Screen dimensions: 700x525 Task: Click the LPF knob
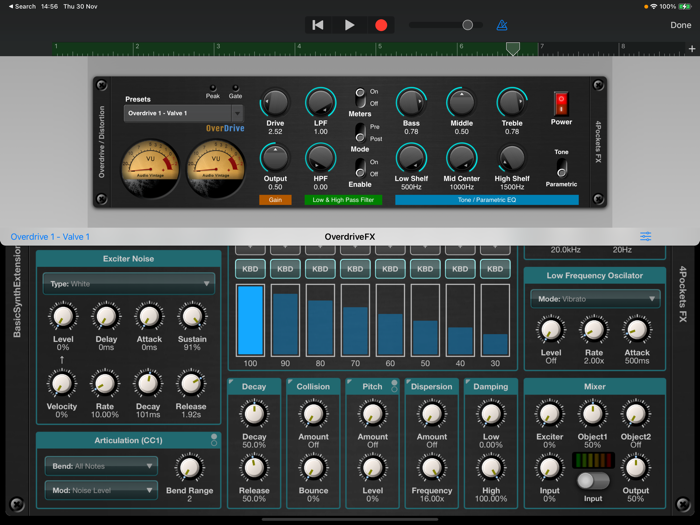click(321, 102)
